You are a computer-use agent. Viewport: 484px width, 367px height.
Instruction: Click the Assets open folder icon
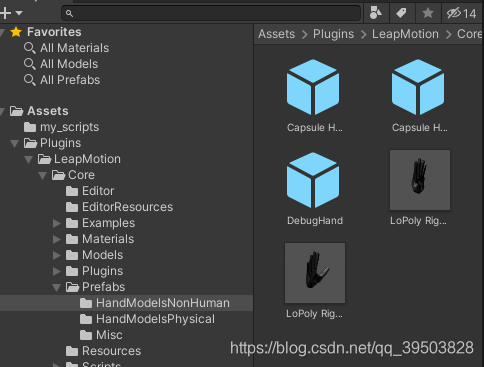16,111
